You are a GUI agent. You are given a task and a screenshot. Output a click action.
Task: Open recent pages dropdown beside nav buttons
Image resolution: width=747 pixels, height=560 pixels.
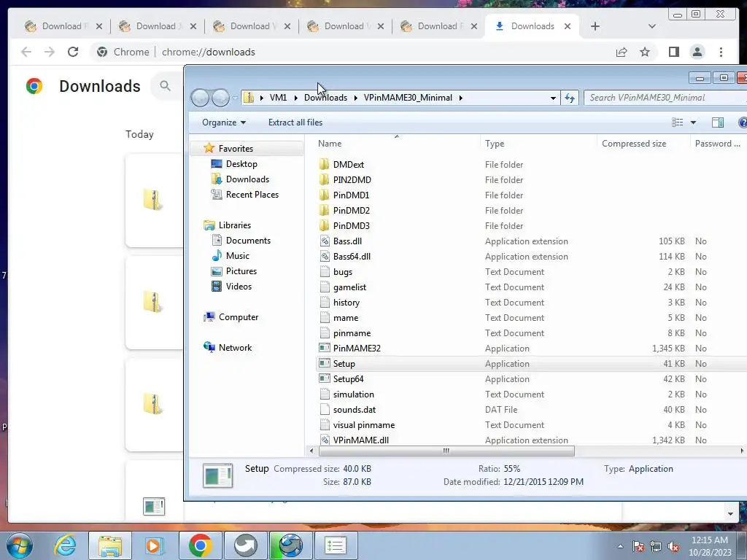pos(235,98)
